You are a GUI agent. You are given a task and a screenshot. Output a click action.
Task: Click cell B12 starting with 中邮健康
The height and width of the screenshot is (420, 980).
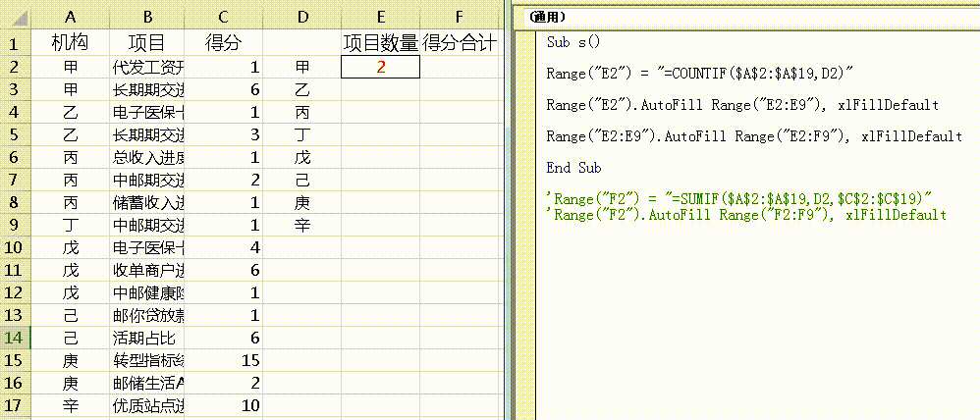tap(147, 292)
